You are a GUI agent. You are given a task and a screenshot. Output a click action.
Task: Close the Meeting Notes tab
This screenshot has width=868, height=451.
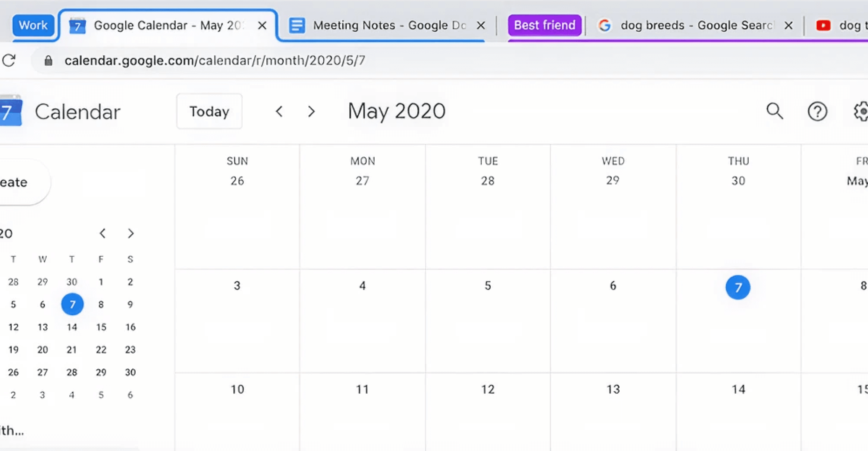coord(481,26)
